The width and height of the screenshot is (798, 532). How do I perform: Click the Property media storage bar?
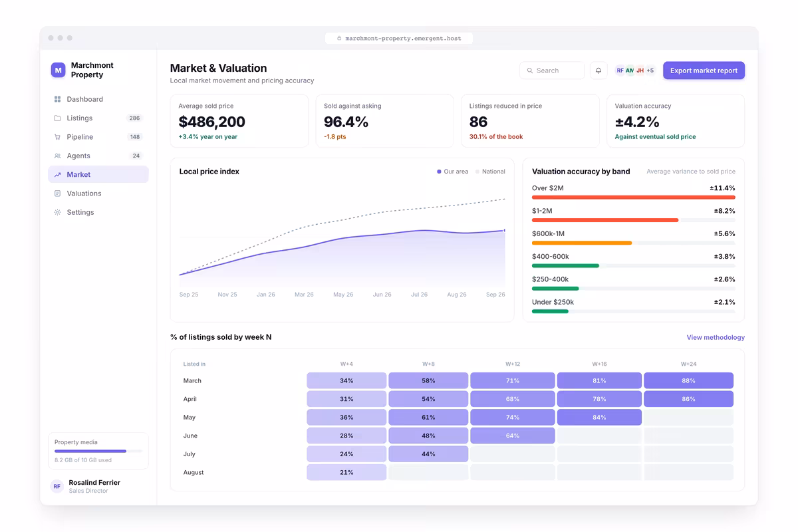pos(98,452)
